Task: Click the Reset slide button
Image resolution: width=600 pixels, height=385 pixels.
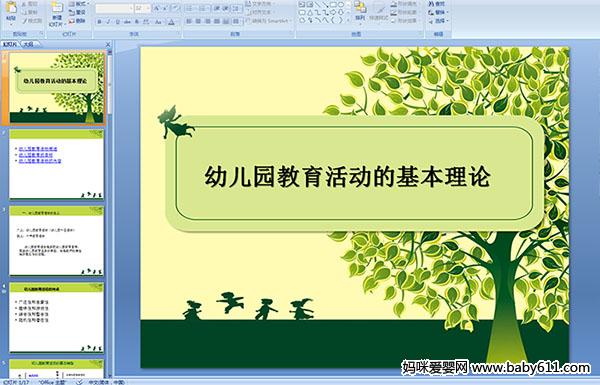Action: coord(77,12)
